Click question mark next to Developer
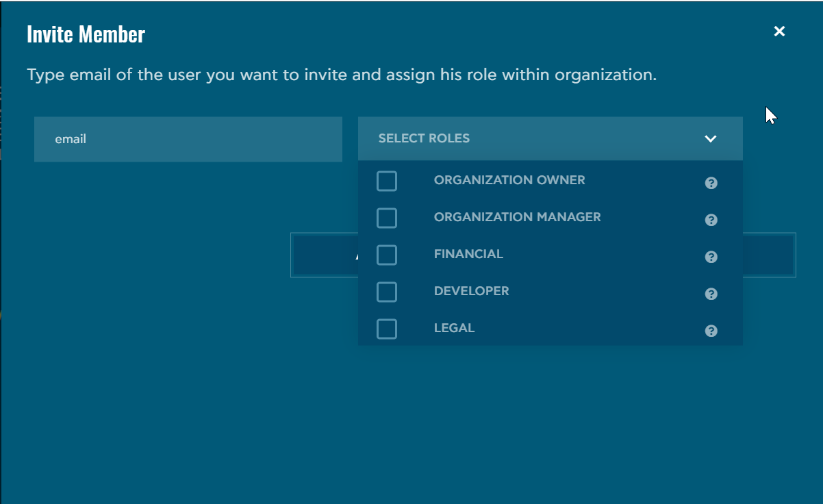This screenshot has height=504, width=823. click(x=711, y=294)
